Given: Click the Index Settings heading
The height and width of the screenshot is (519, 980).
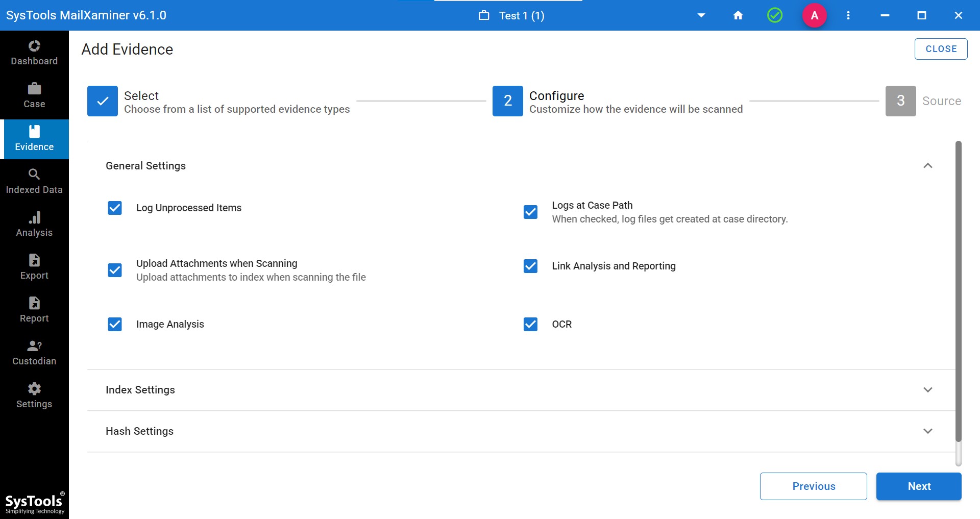Looking at the screenshot, I should tap(140, 390).
